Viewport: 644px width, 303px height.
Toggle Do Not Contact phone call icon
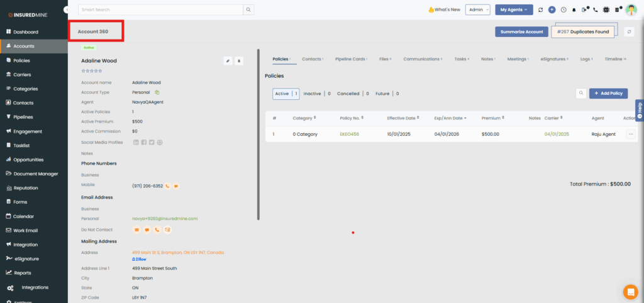157,229
